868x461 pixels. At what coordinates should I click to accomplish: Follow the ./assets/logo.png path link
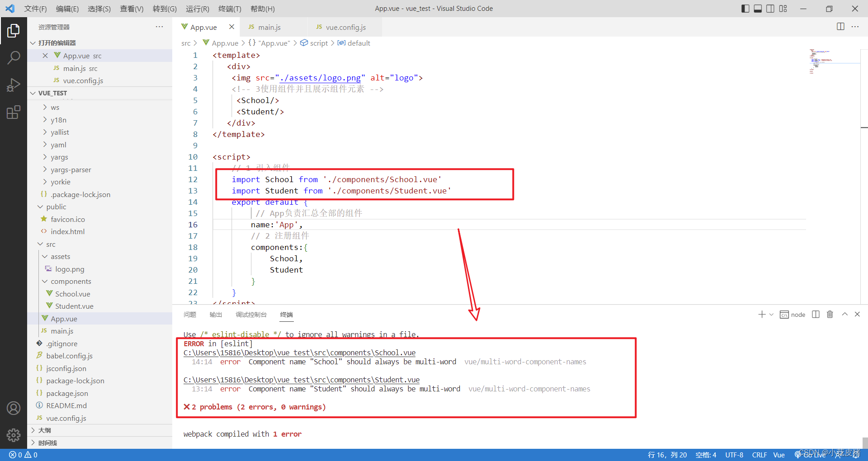[x=320, y=78]
